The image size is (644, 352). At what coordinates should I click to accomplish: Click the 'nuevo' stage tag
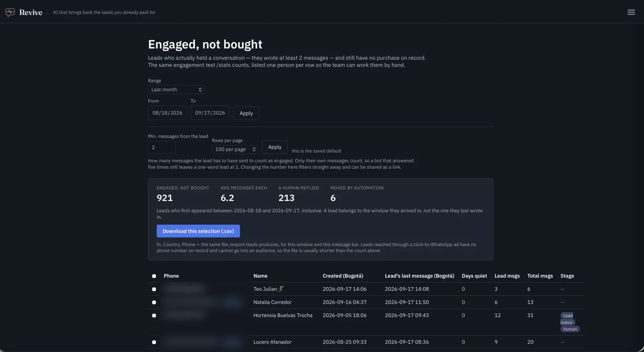tap(567, 322)
